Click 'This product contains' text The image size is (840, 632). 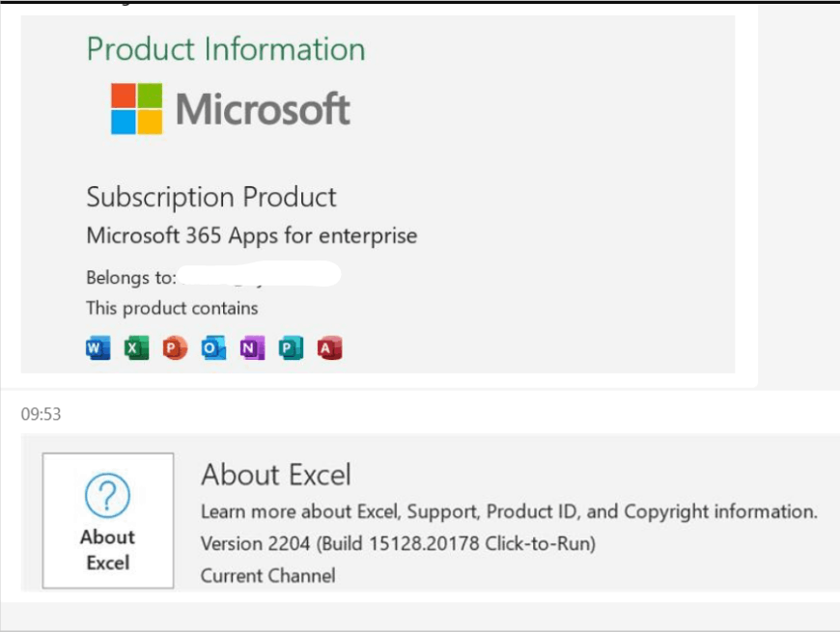(x=173, y=308)
